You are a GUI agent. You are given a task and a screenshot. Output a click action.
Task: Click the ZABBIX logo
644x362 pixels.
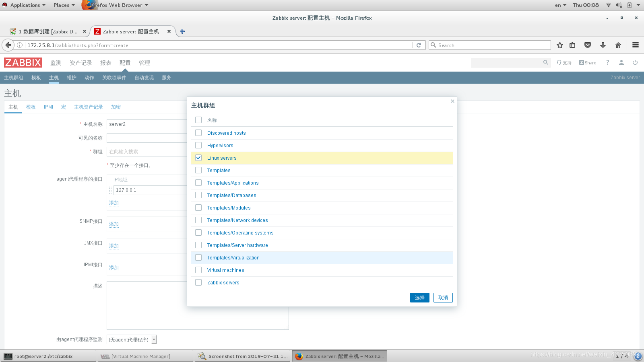coord(23,63)
